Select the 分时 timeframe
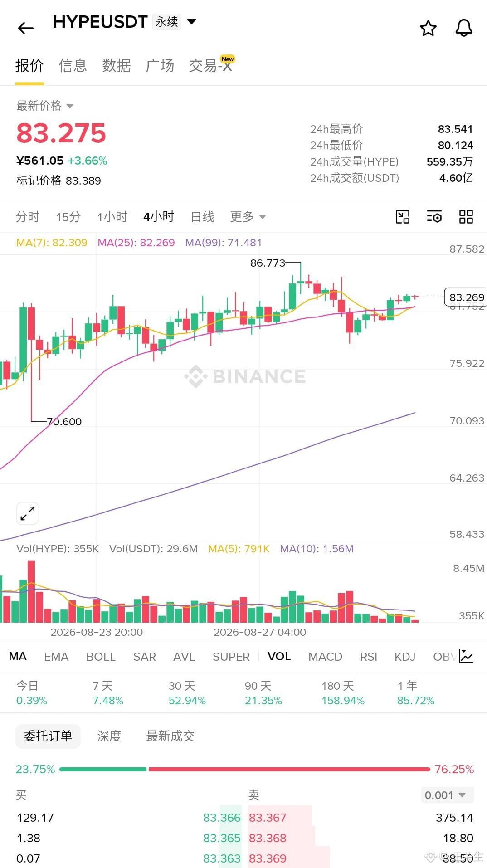 (28, 217)
